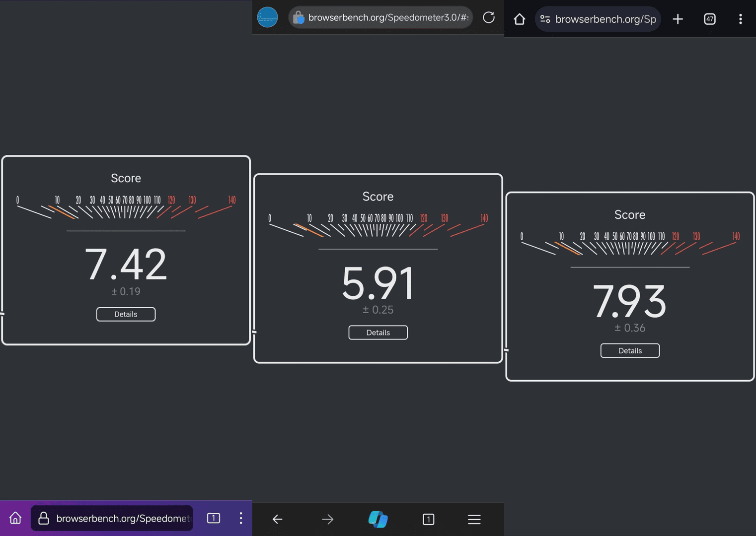
Task: Open a new tab with the plus icon
Action: [x=678, y=19]
